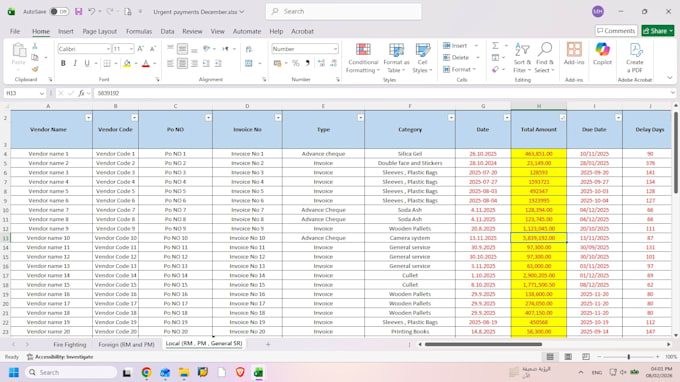
Task: Open Category filter dropdown
Action: (451, 118)
